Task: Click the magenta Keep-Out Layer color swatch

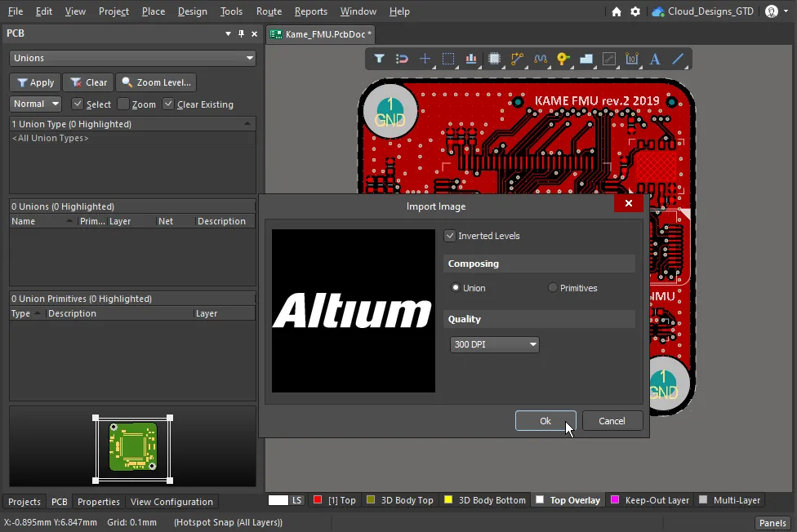Action: [615, 500]
